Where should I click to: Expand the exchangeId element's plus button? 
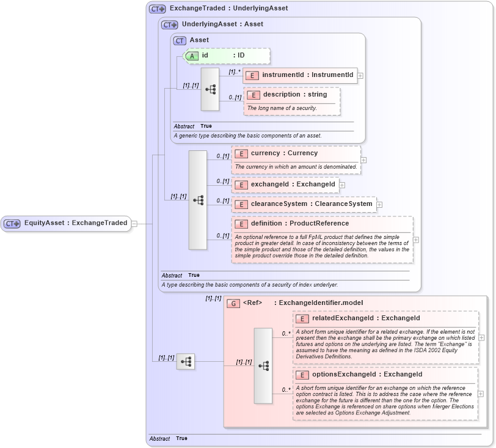coord(341,184)
